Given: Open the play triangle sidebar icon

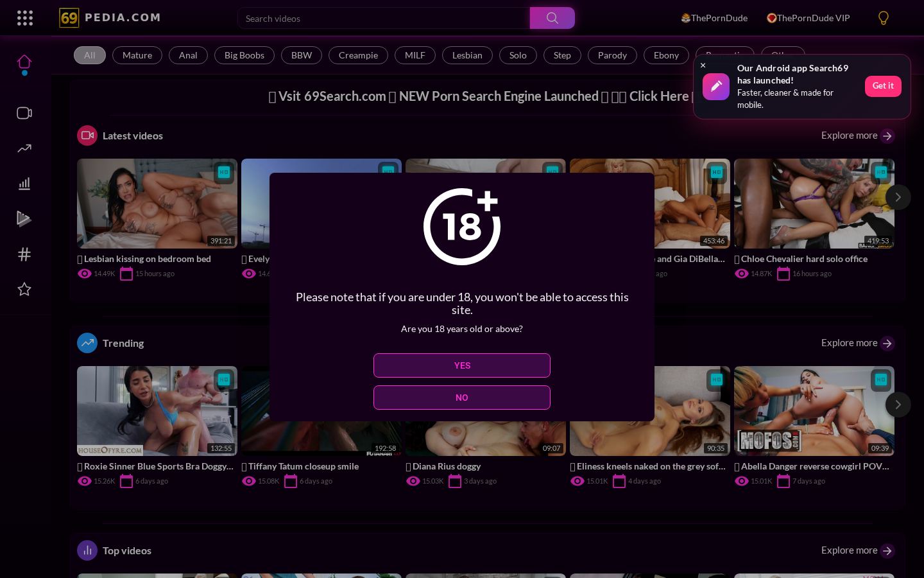Looking at the screenshot, I should (x=24, y=219).
